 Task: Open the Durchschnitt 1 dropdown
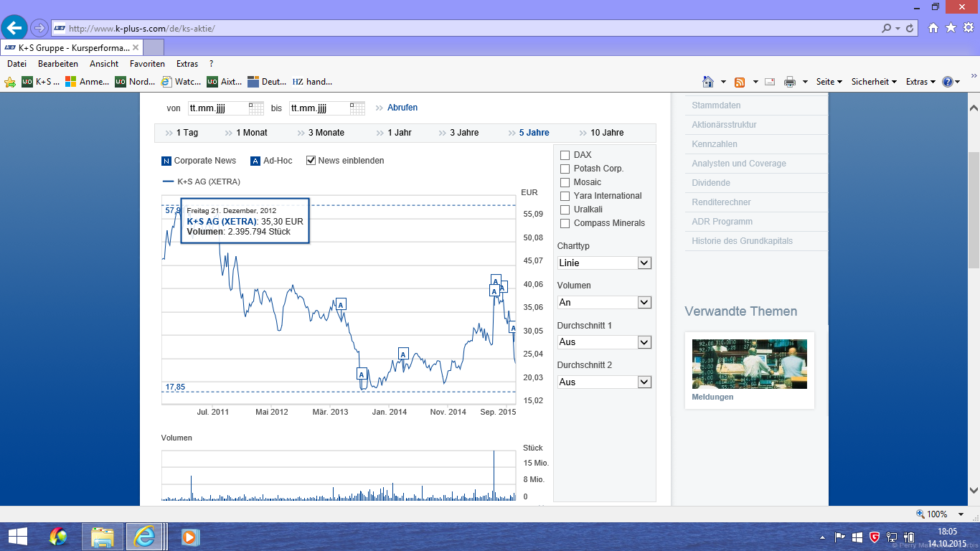pyautogui.click(x=604, y=342)
